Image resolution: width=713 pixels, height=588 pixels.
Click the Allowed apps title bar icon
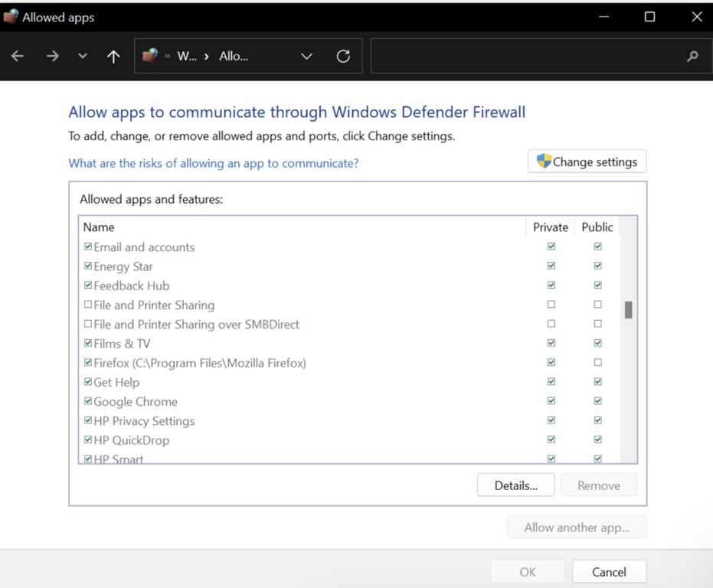click(10, 15)
